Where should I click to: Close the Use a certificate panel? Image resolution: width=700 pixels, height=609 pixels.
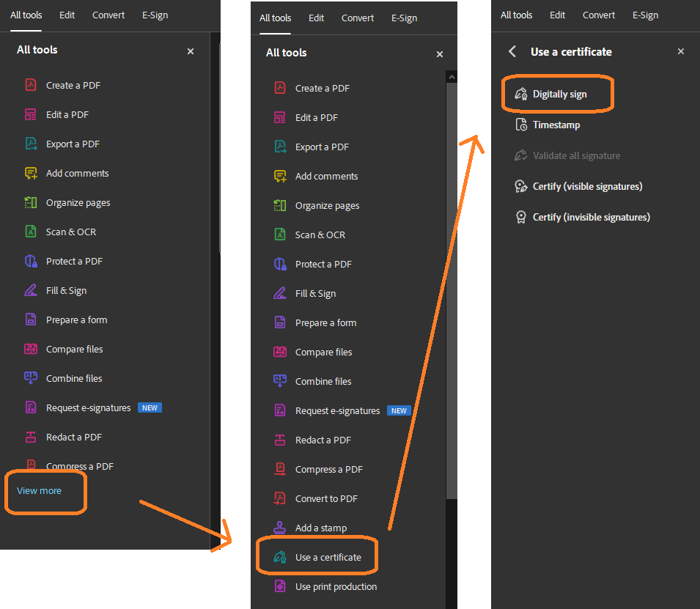coord(681,51)
